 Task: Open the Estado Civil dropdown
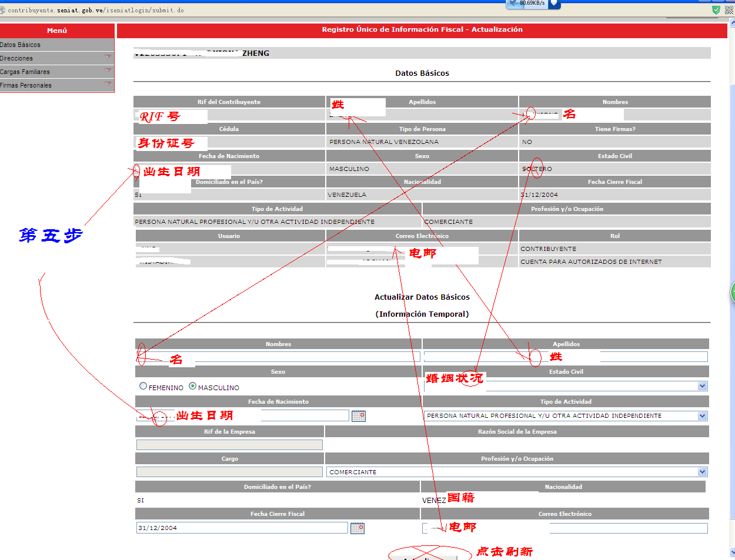(x=702, y=386)
